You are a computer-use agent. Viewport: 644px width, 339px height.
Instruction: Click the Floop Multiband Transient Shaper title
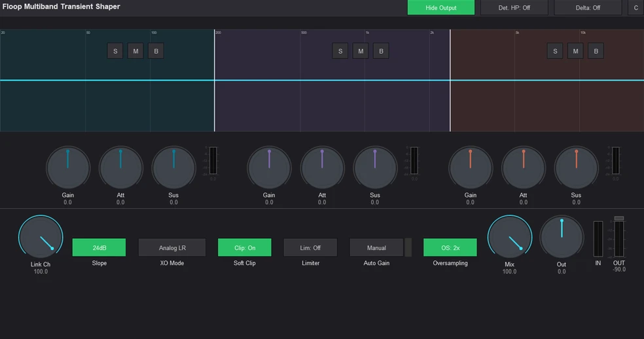[x=62, y=7]
